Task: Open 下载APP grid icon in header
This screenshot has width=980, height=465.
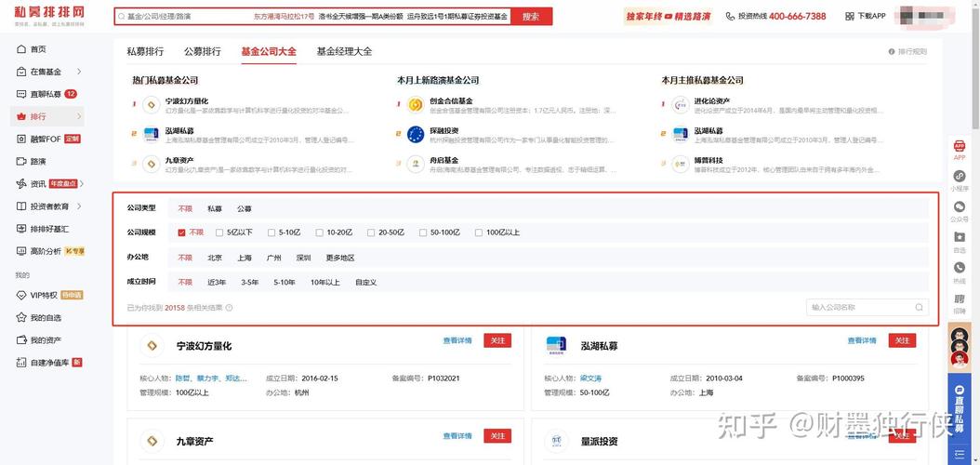Action: [850, 17]
